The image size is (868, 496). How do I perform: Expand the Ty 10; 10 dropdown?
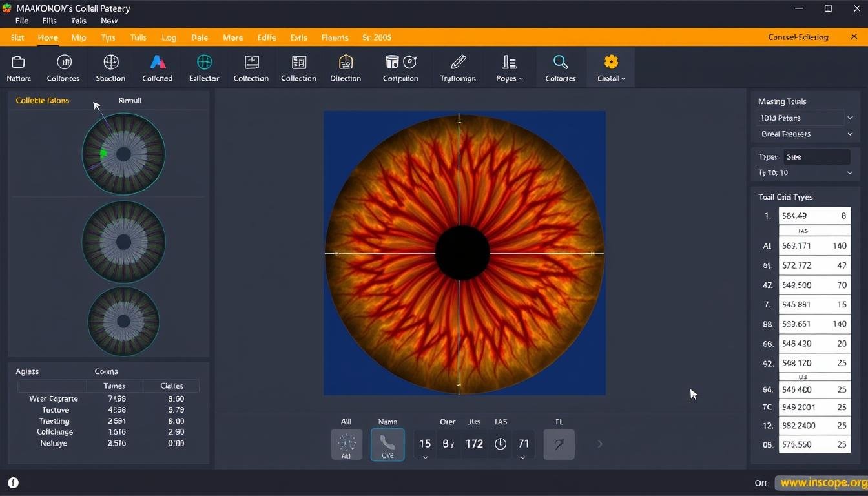coord(805,172)
